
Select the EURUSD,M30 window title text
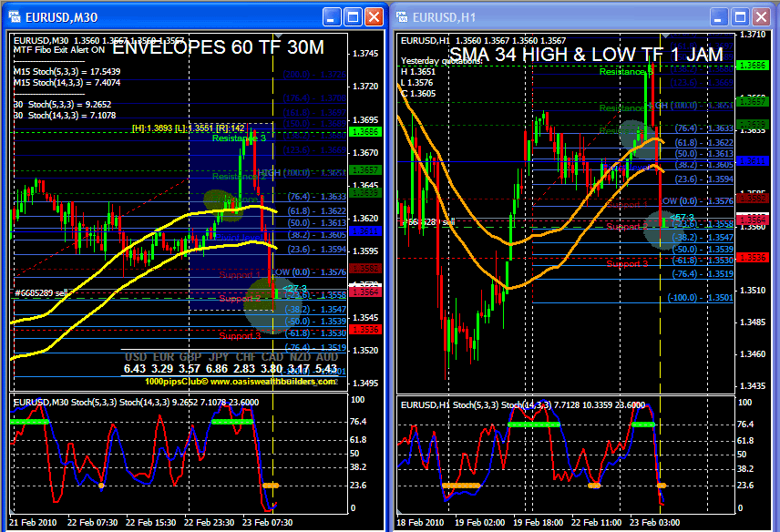pyautogui.click(x=61, y=17)
